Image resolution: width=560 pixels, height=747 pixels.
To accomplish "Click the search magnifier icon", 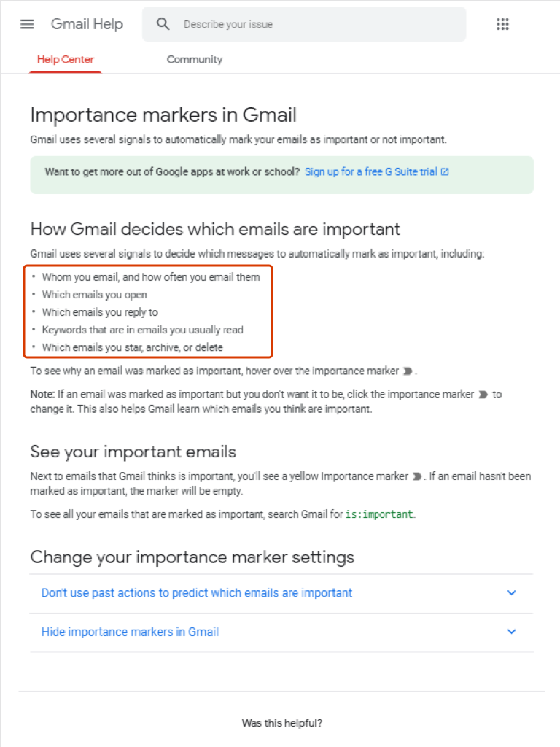I will coord(163,24).
